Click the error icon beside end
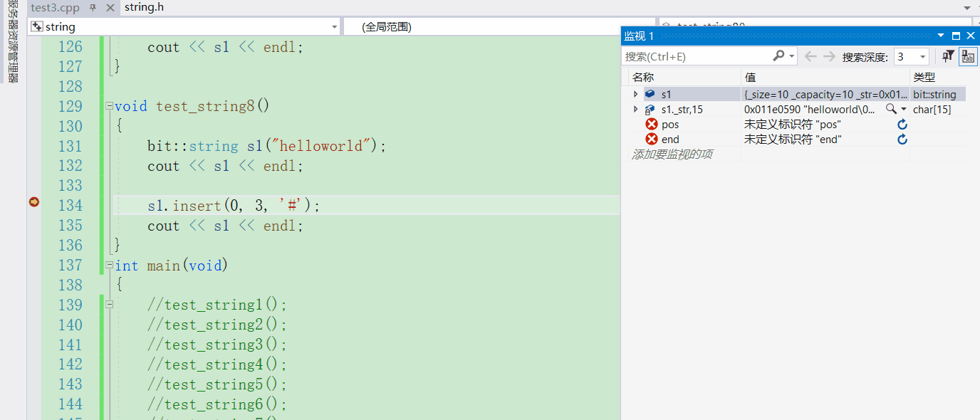This screenshot has width=980, height=420. (651, 139)
